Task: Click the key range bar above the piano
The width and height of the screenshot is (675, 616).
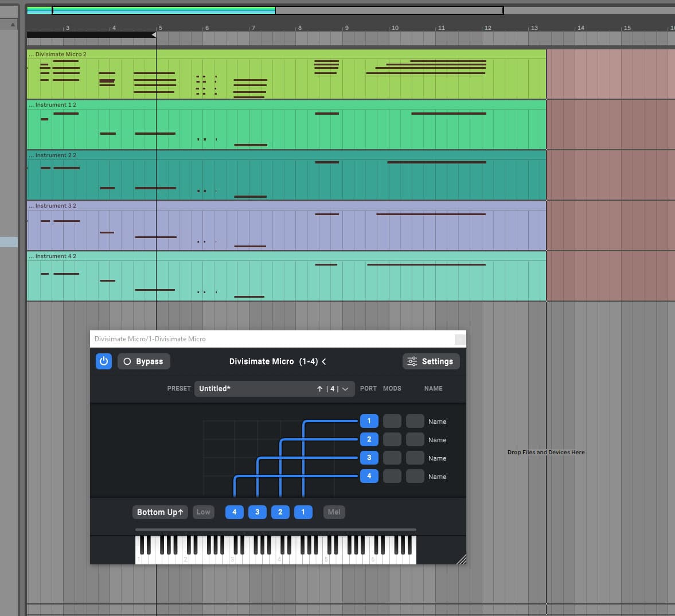Action: click(275, 529)
